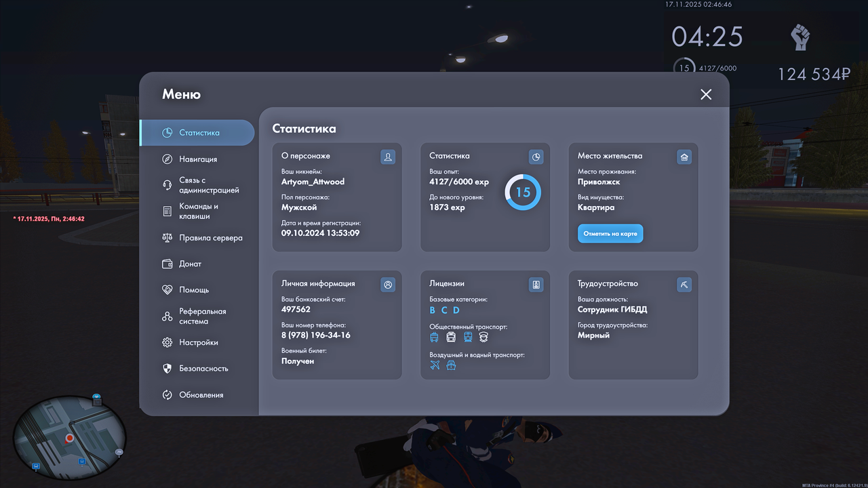Click the HUD game clock 04:25
The width and height of the screenshot is (868, 488).
pyautogui.click(x=707, y=37)
